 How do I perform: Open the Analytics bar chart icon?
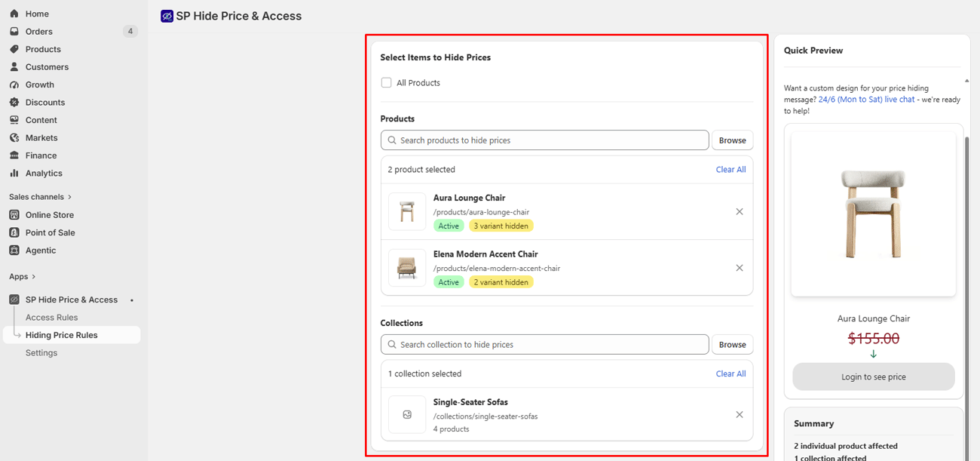click(x=14, y=174)
